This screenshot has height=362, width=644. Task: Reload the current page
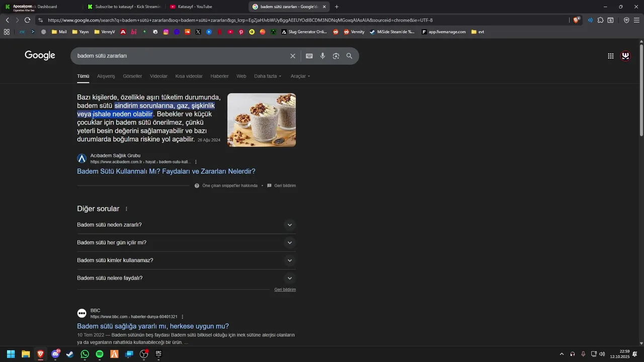tap(27, 20)
